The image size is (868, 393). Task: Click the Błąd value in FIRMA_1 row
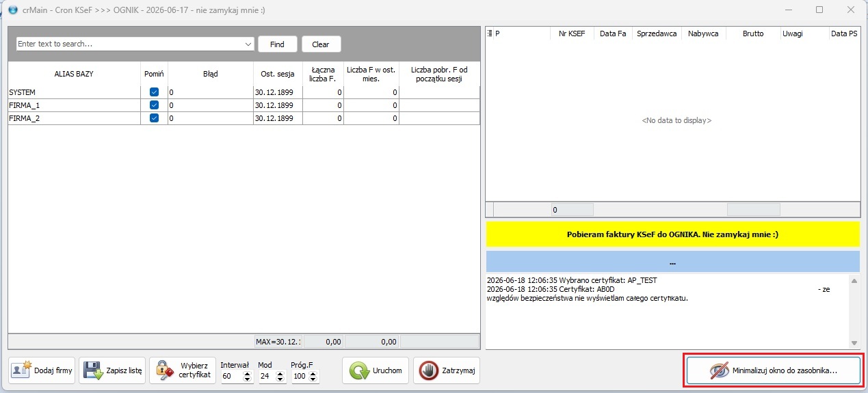(x=211, y=105)
